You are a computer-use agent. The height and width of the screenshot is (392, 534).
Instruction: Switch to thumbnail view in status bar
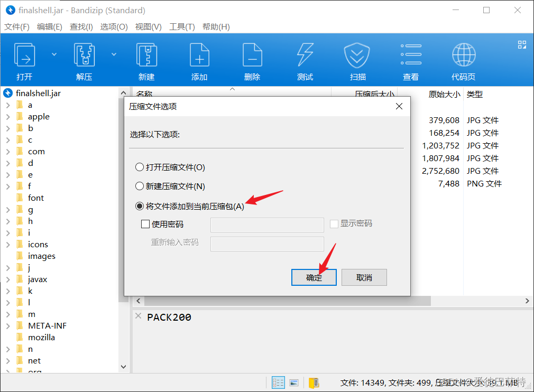click(x=294, y=383)
